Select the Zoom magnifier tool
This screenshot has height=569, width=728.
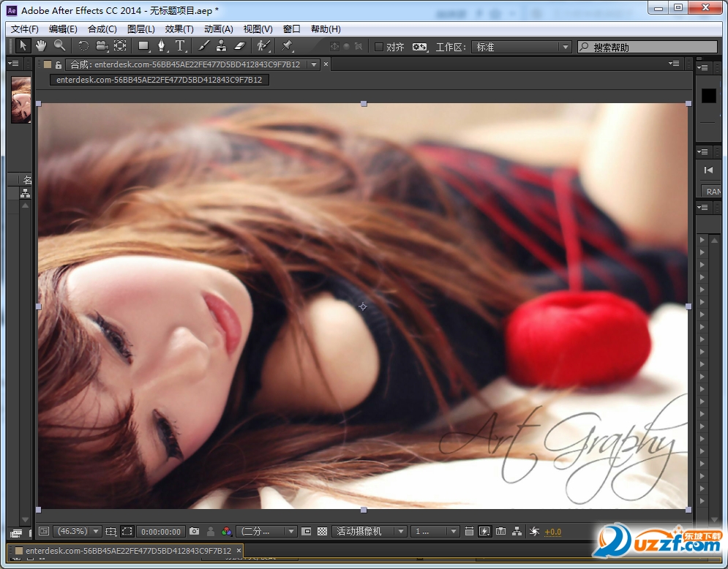(x=59, y=46)
